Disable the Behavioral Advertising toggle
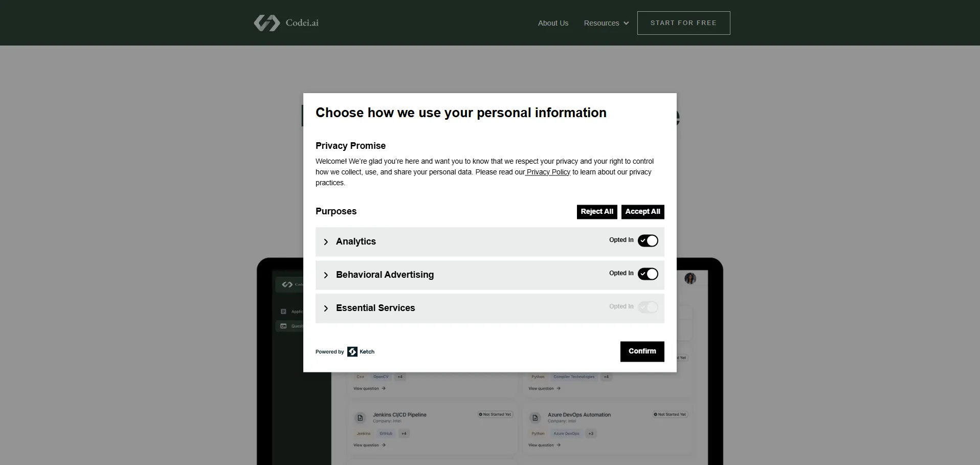The width and height of the screenshot is (980, 465). point(648,274)
